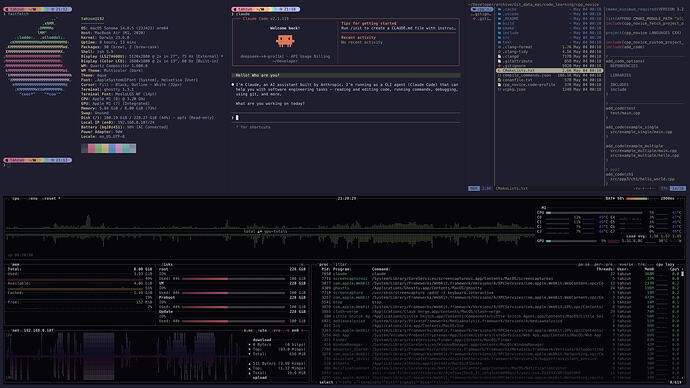Open the btop menu option

[x=33, y=198]
